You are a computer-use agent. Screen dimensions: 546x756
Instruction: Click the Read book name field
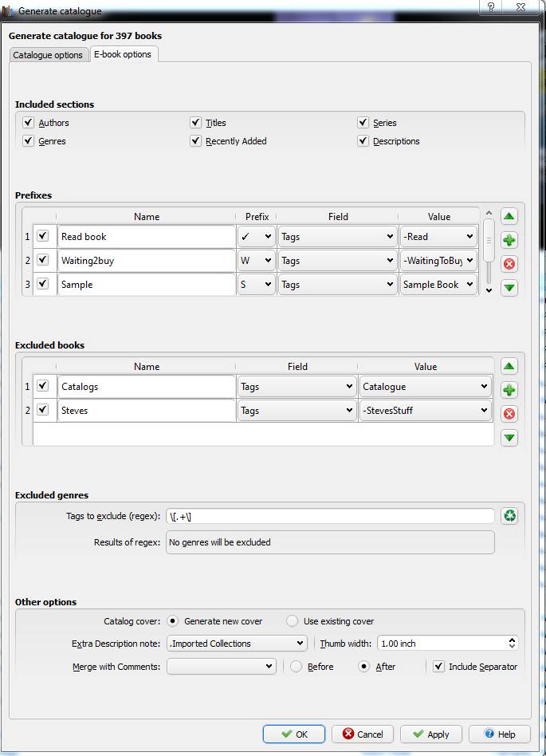click(x=147, y=237)
